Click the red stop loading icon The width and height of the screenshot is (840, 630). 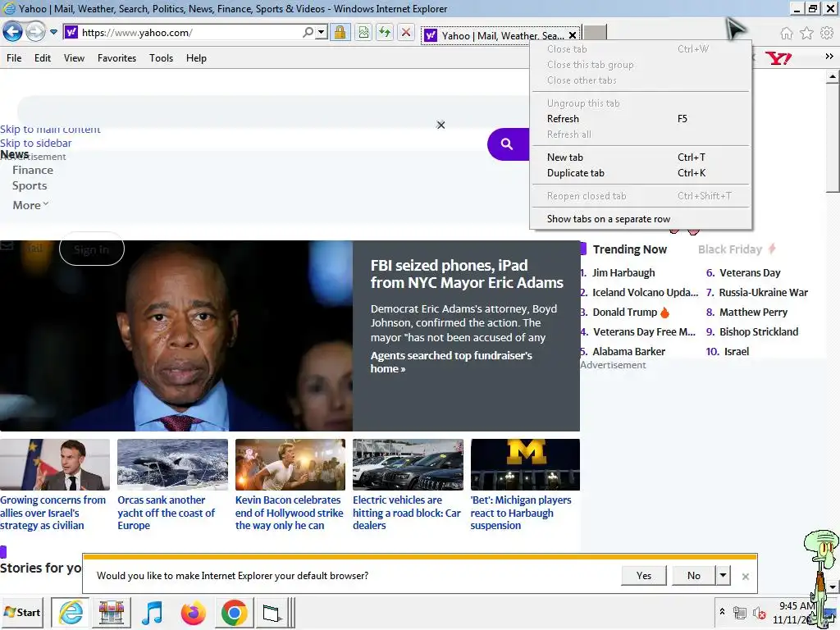[x=406, y=32]
